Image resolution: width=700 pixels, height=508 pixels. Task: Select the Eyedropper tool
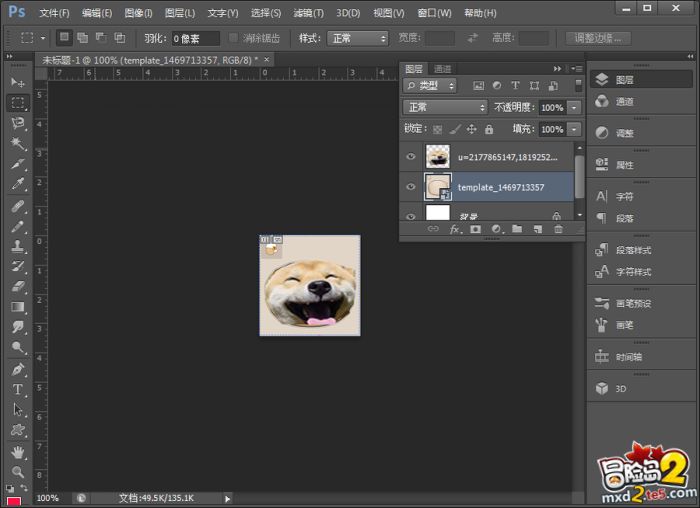click(18, 184)
